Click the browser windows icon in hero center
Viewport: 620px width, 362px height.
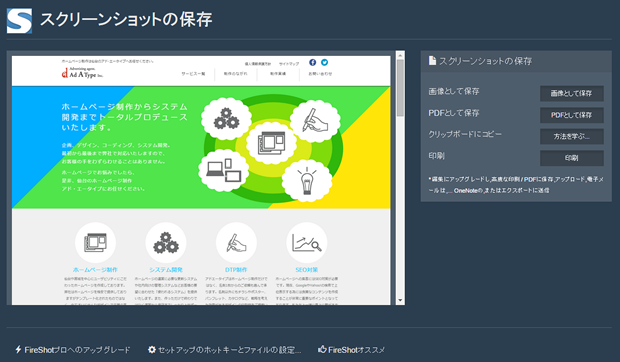(271, 143)
